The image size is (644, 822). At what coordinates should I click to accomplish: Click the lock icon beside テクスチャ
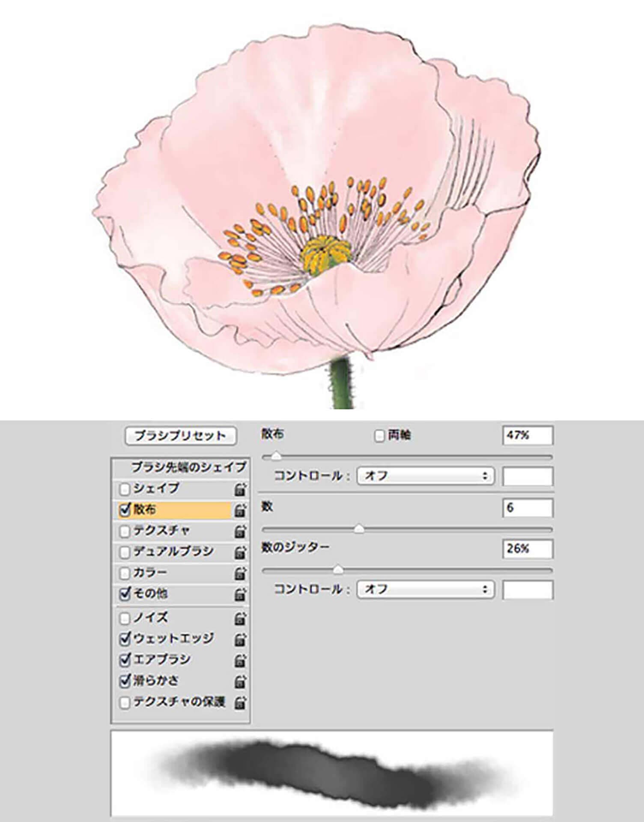coord(240,532)
